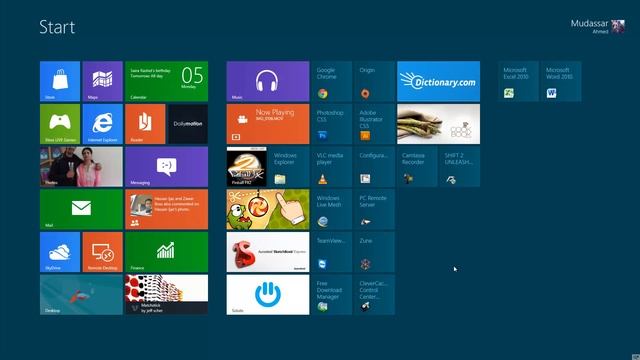Open the Store tile
This screenshot has width=640, height=360.
60,81
